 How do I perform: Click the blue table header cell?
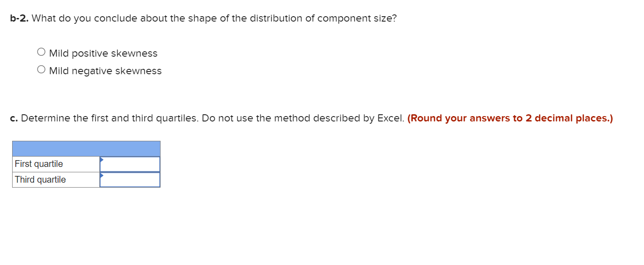[x=86, y=148]
